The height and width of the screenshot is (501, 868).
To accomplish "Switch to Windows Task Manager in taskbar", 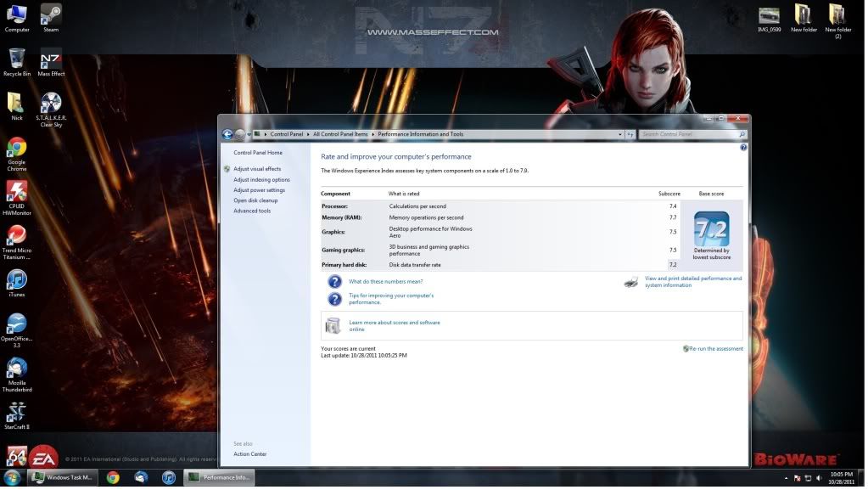I will click(x=63, y=477).
